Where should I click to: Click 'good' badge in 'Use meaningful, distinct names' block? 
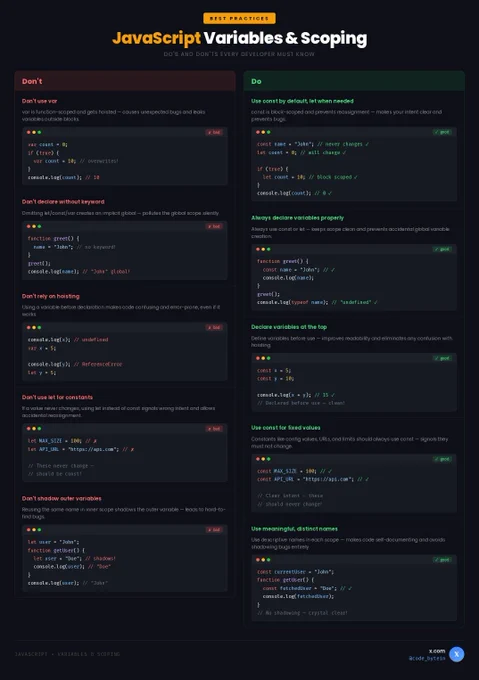coord(443,560)
